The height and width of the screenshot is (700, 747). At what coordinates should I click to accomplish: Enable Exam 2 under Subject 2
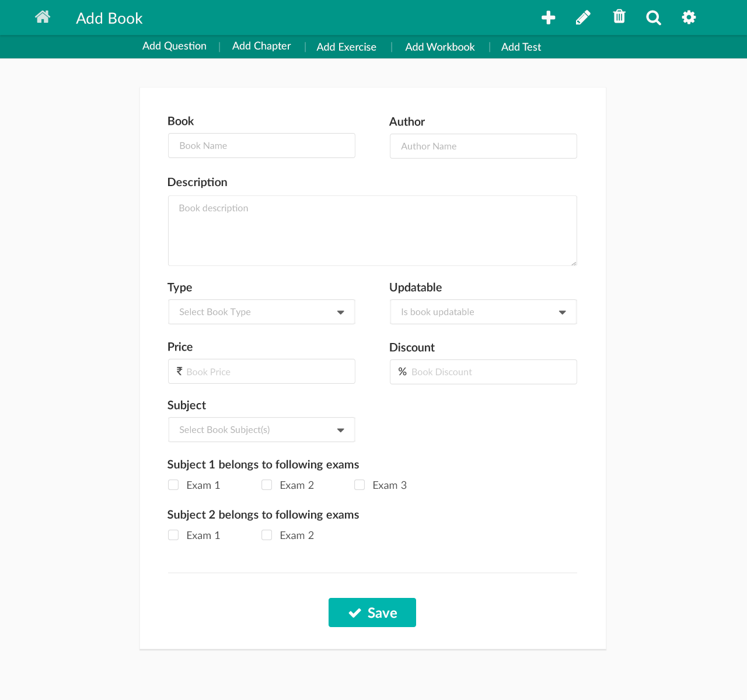tap(267, 535)
